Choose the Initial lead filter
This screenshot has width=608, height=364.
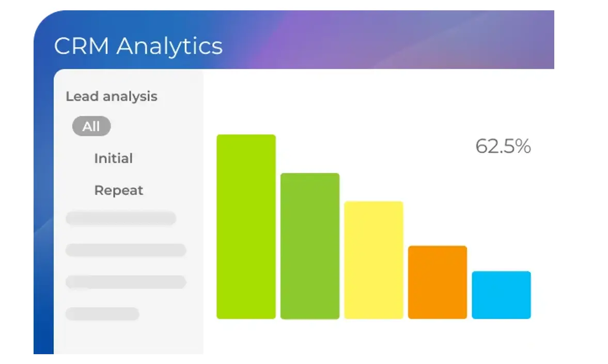tap(113, 159)
